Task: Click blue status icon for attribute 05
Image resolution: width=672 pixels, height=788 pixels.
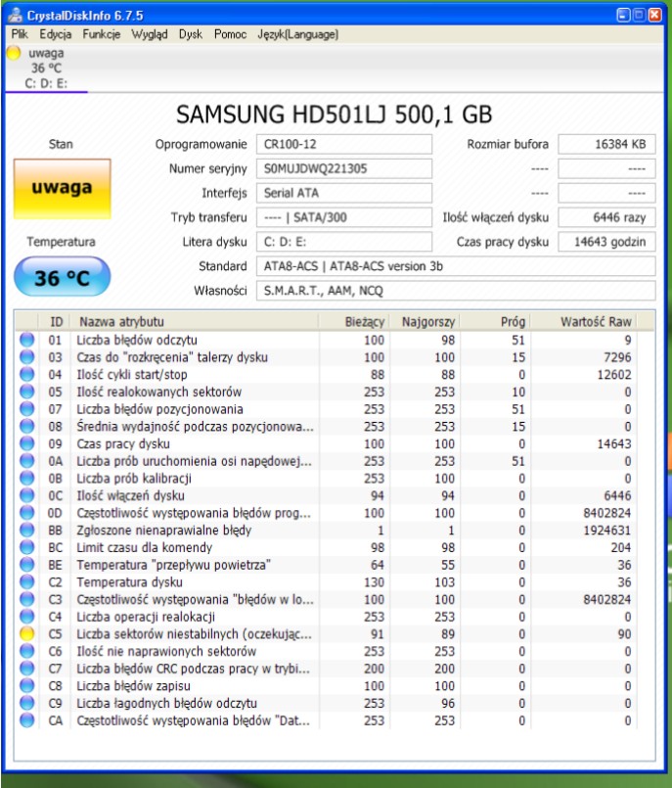Action: (x=27, y=392)
